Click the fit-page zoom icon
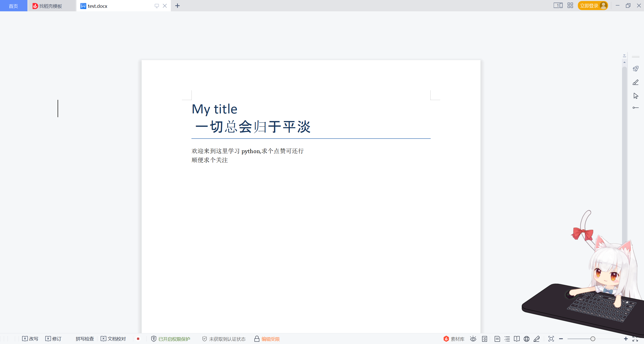The image size is (644, 344). (x=551, y=339)
